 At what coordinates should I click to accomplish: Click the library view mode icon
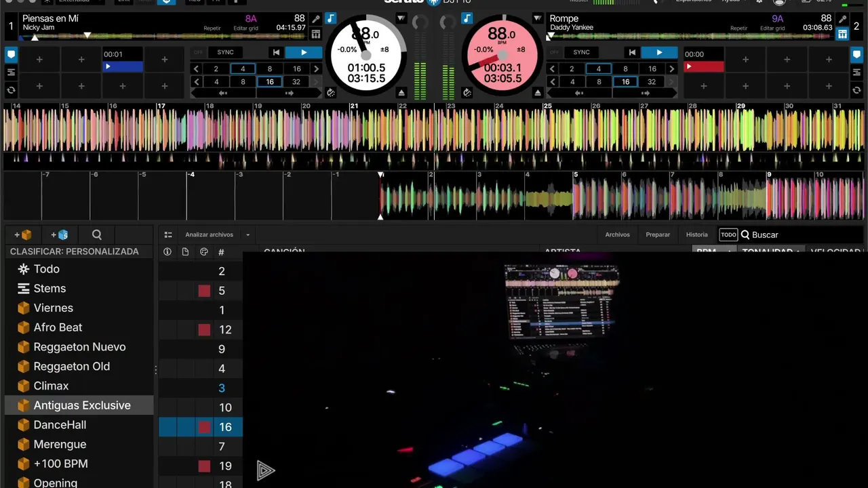coord(168,235)
